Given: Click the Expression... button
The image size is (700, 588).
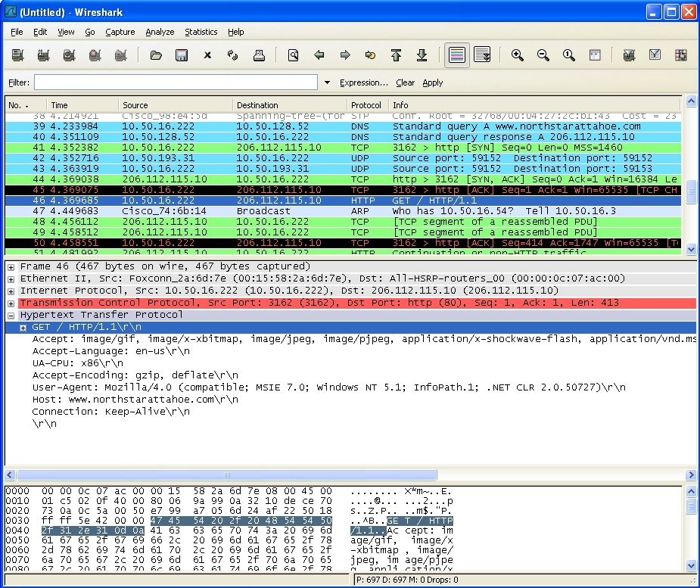Looking at the screenshot, I should click(363, 82).
